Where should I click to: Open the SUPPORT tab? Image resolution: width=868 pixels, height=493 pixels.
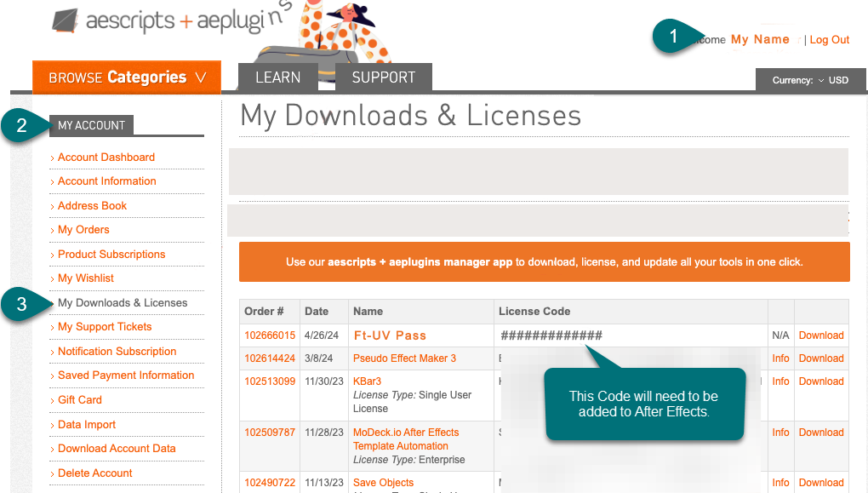pos(383,77)
